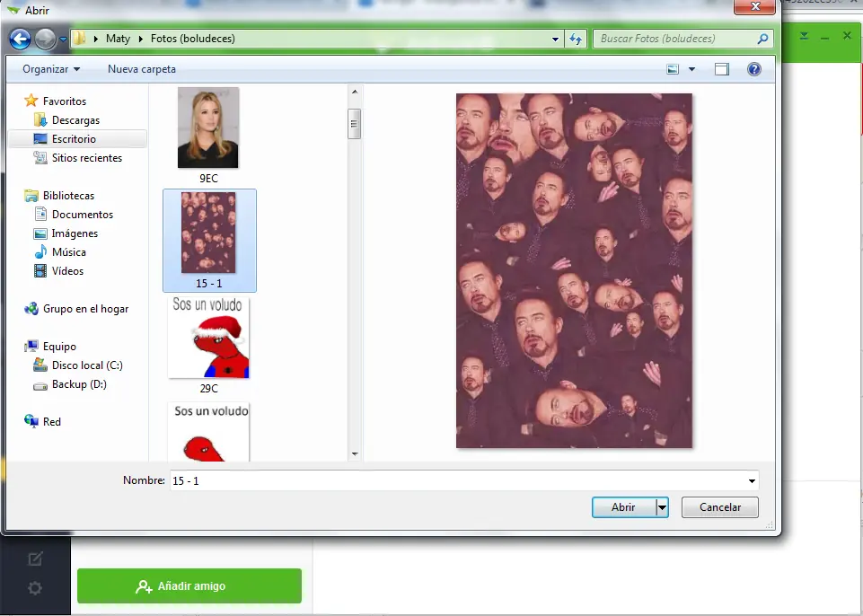Image resolution: width=863 pixels, height=616 pixels.
Task: Click the Backup (D:) drive icon
Action: 40,386
